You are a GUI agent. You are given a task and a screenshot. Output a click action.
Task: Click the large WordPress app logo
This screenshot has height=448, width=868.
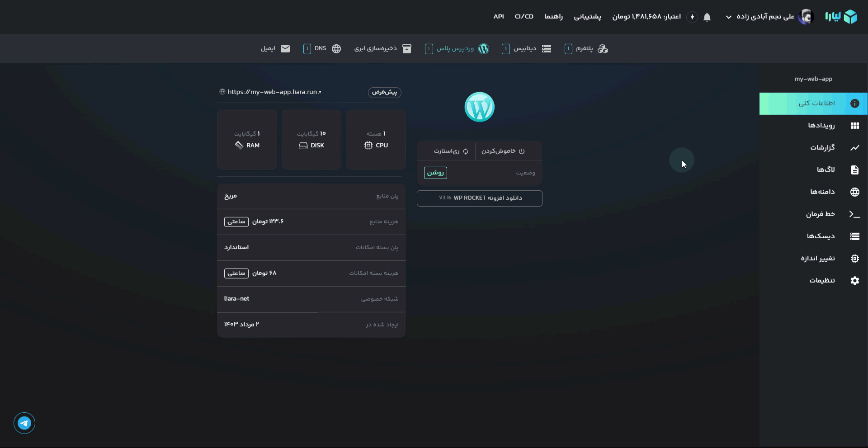479,107
